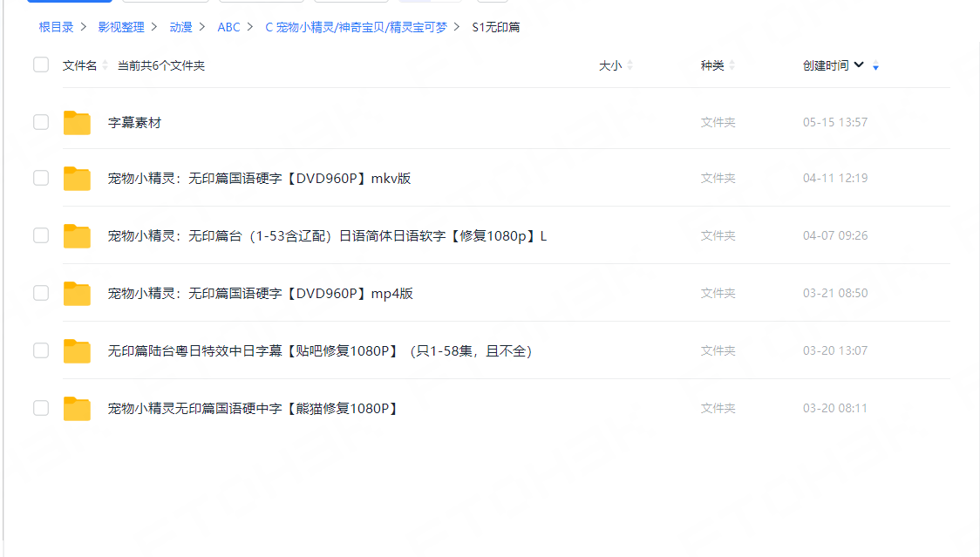Click folder icon of the DVD960P mkv版 row
Viewport: 980px width, 557px height.
click(x=77, y=179)
